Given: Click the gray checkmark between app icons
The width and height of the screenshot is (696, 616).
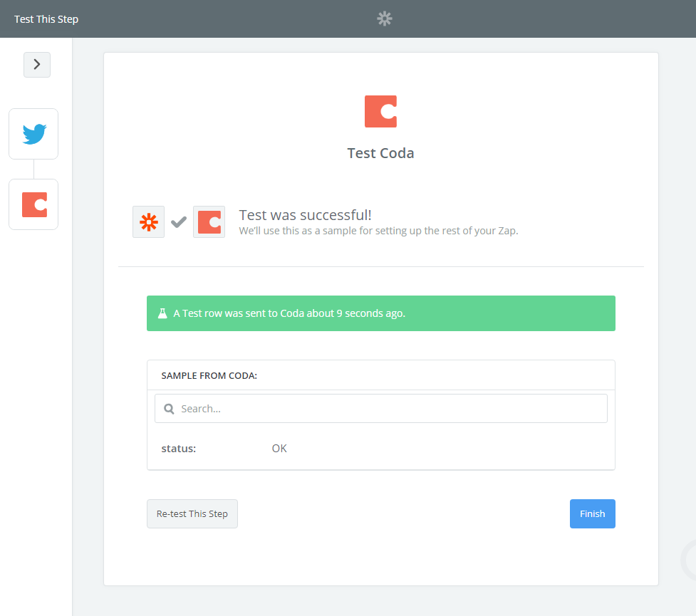Looking at the screenshot, I should click(x=179, y=222).
